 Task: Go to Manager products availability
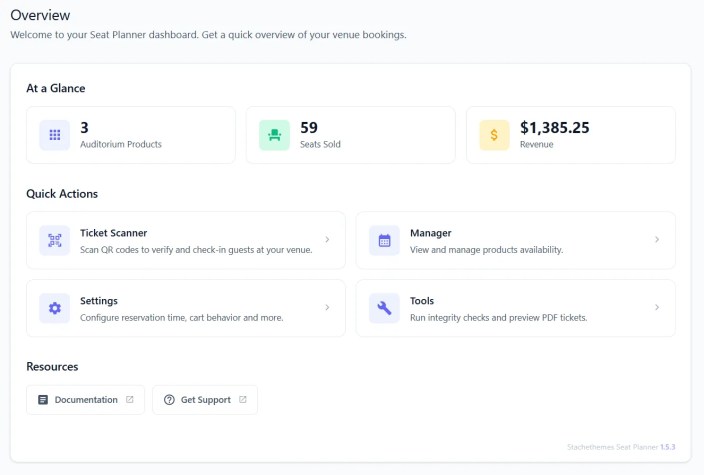486,249
